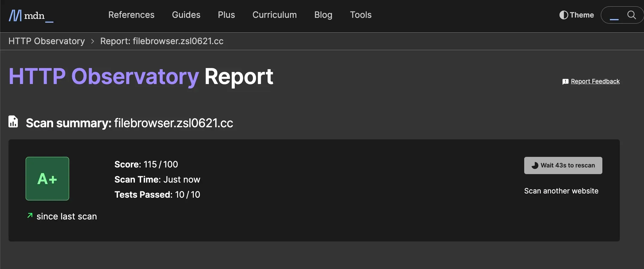Open the Scan another website link
The height and width of the screenshot is (269, 644).
coord(561,191)
